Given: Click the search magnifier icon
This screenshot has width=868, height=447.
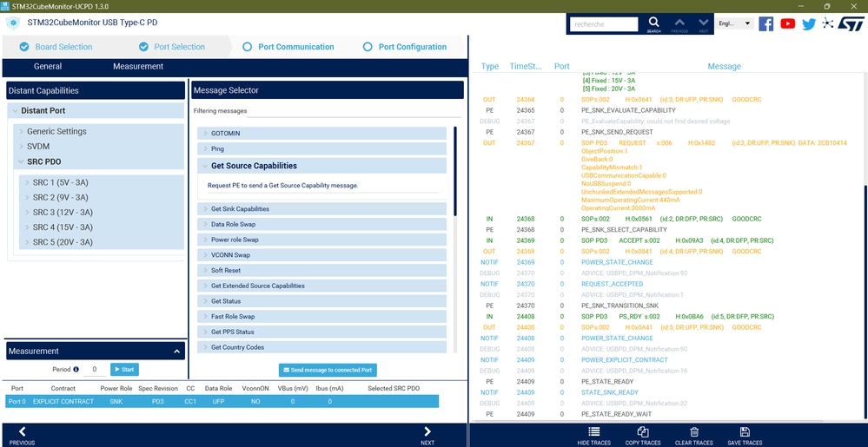Looking at the screenshot, I should click(653, 22).
